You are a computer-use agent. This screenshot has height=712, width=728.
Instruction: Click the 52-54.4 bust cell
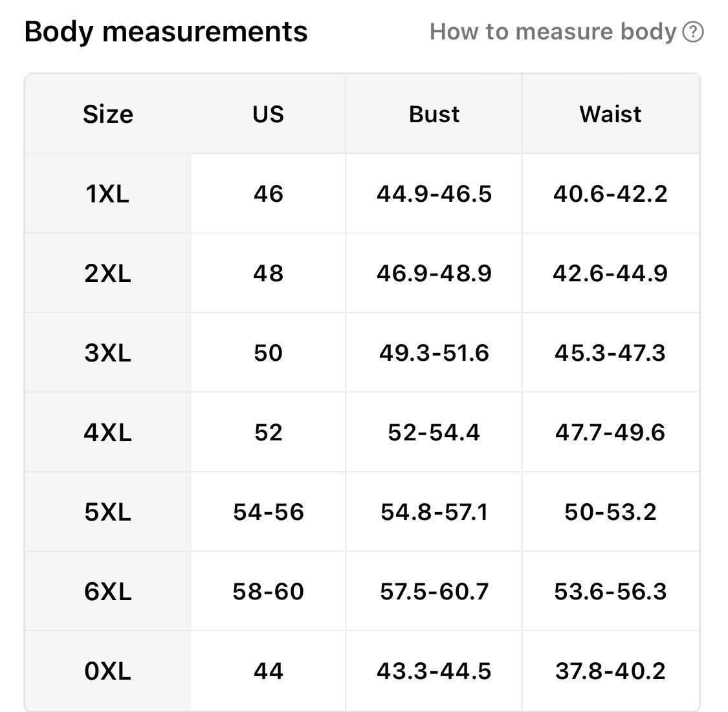tap(434, 433)
